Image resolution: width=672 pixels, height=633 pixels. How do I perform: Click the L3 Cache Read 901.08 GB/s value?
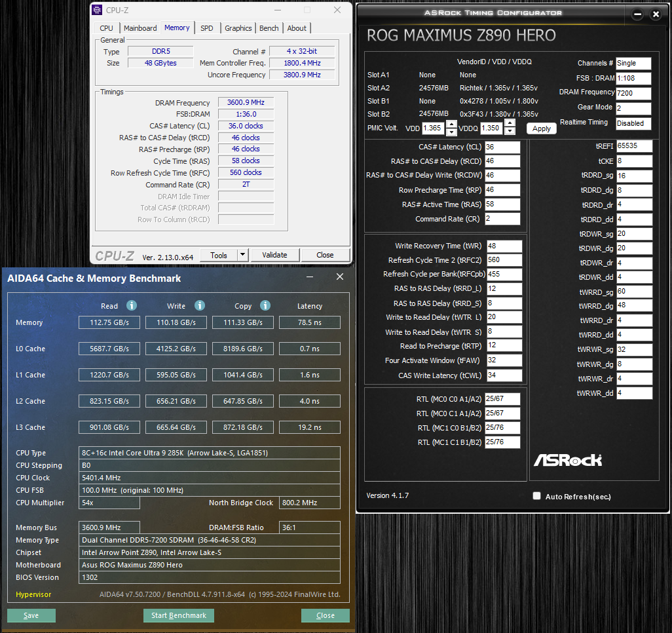(x=109, y=427)
